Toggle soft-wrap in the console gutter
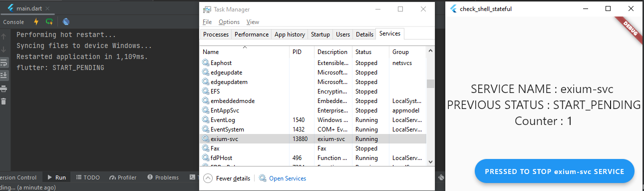The height and width of the screenshot is (191, 644). point(3,63)
